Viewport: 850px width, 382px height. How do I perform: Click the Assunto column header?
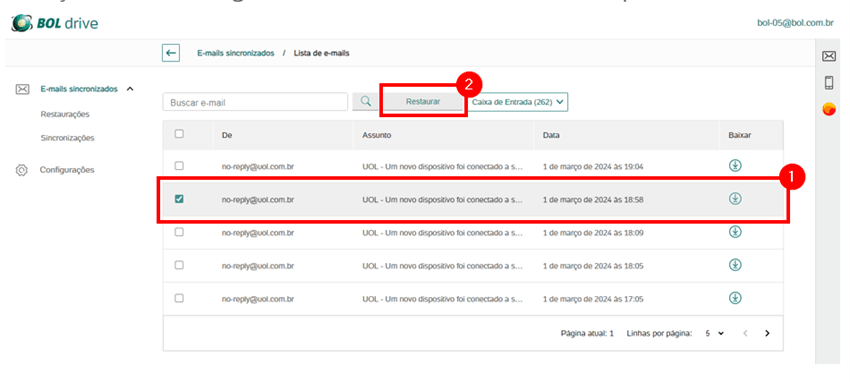coord(377,135)
